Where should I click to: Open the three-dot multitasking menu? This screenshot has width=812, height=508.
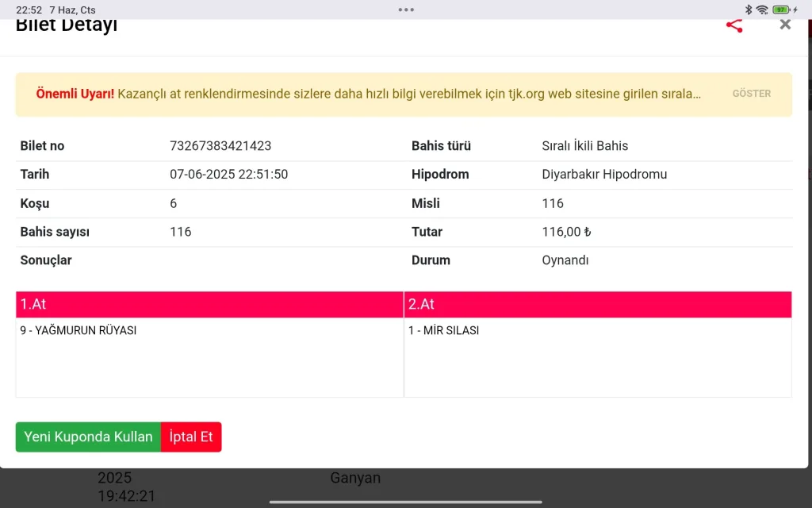pos(406,10)
